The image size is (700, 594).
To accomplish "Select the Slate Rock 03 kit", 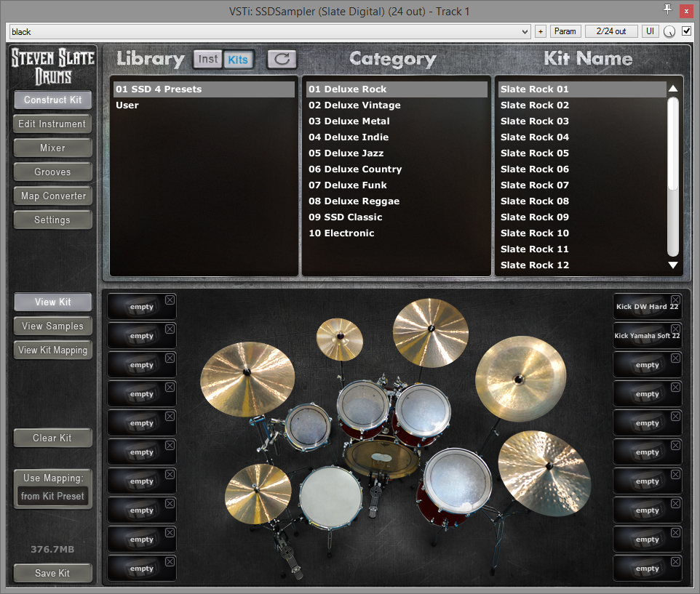I will 582,121.
